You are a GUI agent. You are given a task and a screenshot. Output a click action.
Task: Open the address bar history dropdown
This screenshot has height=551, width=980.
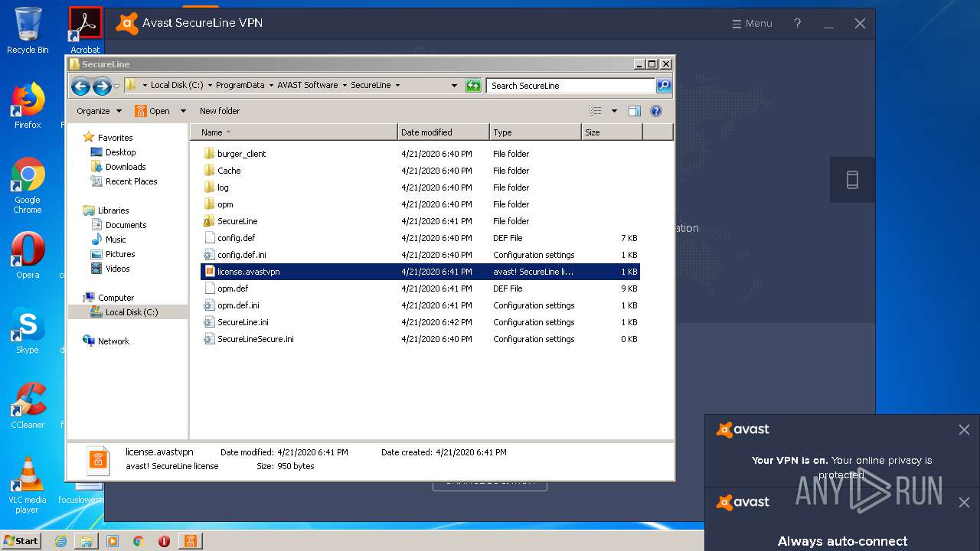point(454,86)
